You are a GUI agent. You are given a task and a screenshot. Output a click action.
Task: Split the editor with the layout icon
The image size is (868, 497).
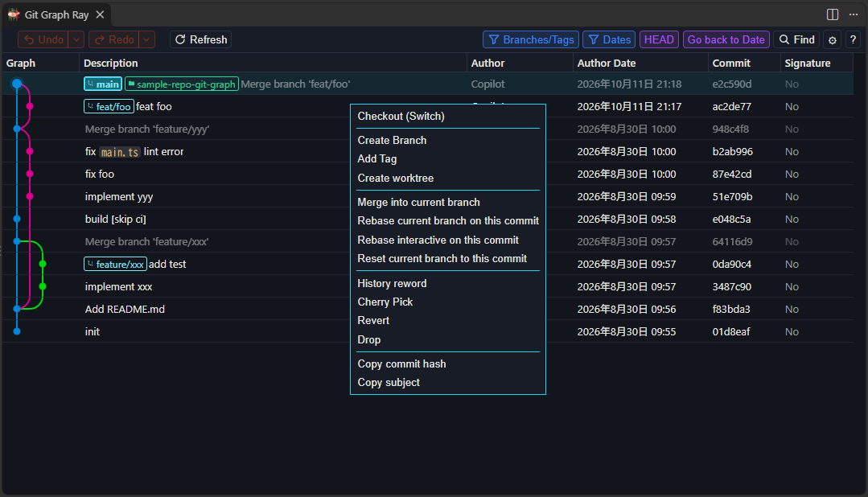[833, 14]
